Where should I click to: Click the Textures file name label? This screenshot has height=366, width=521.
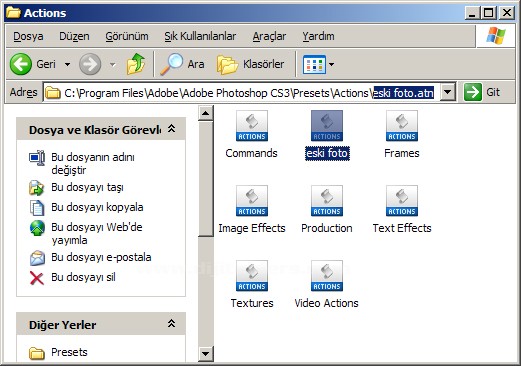252,303
